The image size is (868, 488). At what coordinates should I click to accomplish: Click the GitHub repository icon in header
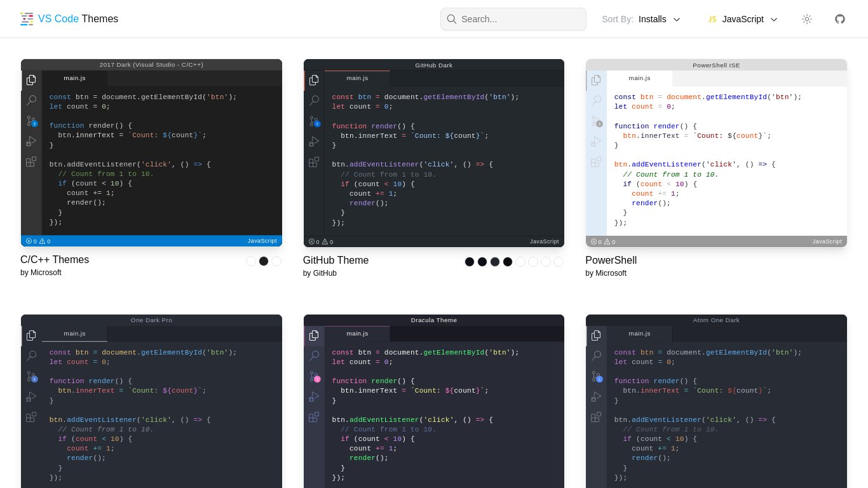click(x=839, y=19)
